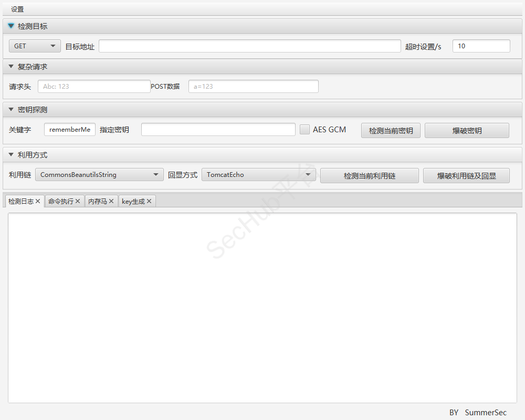Viewport: 525px width, 420px height.
Task: Open the 设置 menu
Action: [x=17, y=9]
